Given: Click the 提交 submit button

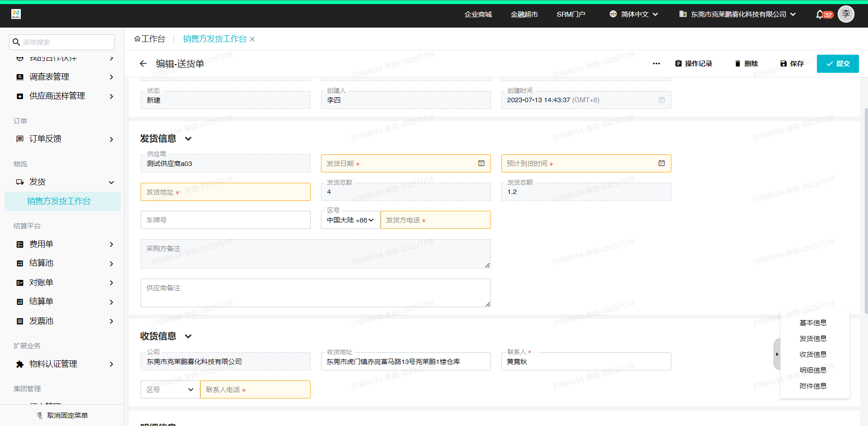Looking at the screenshot, I should pyautogui.click(x=838, y=64).
